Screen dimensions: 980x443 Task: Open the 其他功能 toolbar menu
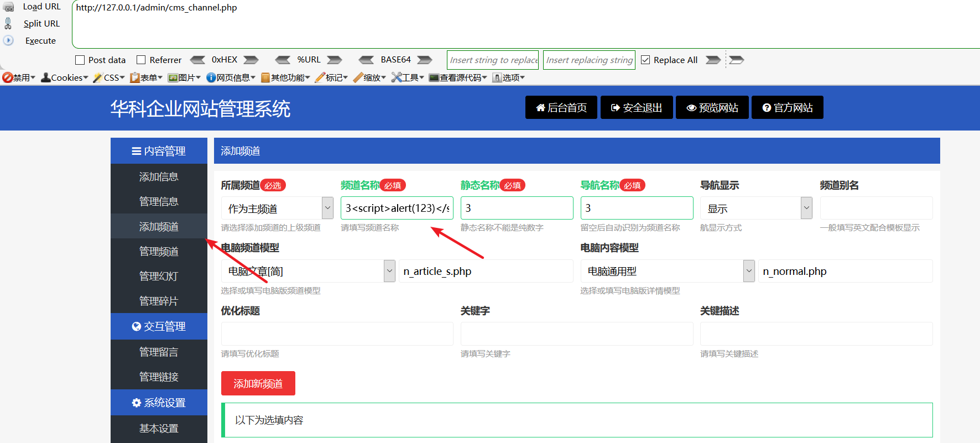(285, 77)
